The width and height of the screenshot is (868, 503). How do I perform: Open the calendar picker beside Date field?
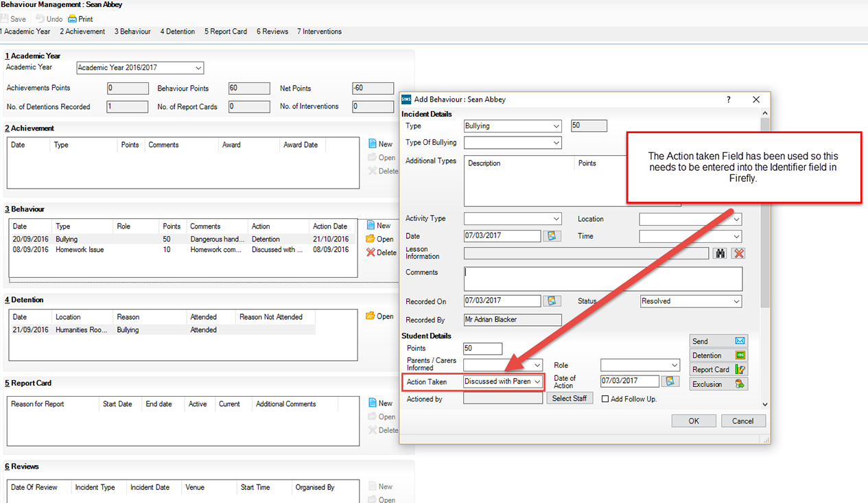coord(552,236)
